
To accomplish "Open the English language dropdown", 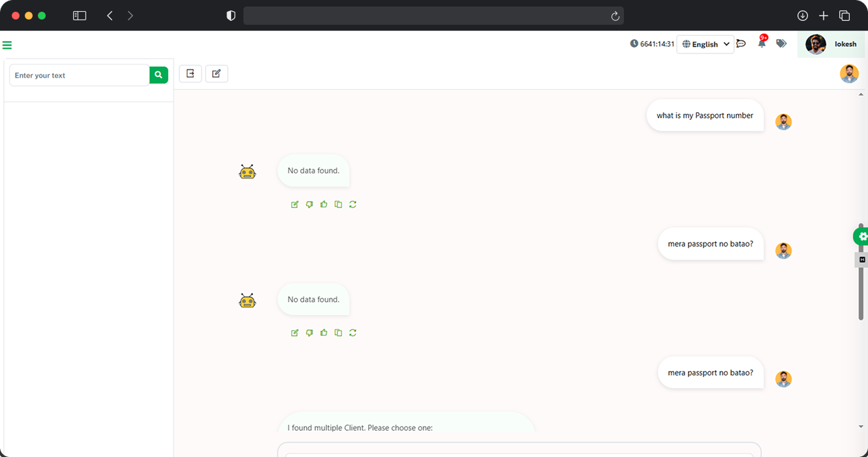I will 705,44.
